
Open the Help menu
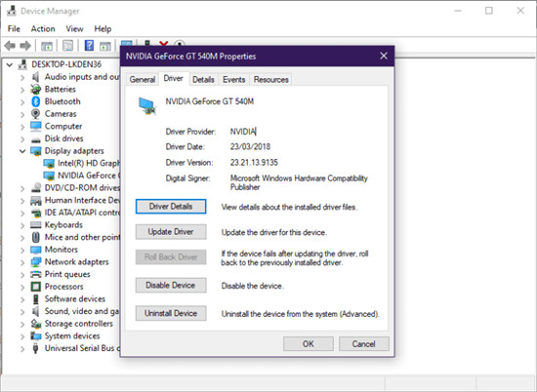point(103,28)
